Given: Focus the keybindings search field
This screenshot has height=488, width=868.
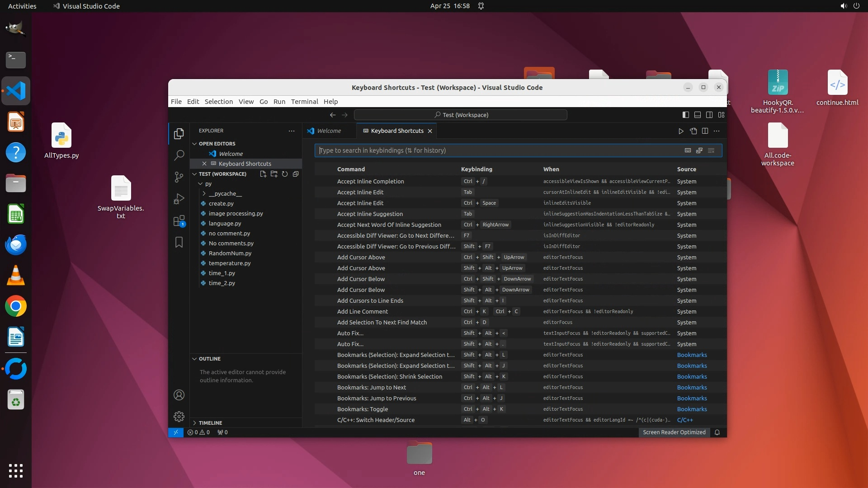Looking at the screenshot, I should [x=497, y=150].
